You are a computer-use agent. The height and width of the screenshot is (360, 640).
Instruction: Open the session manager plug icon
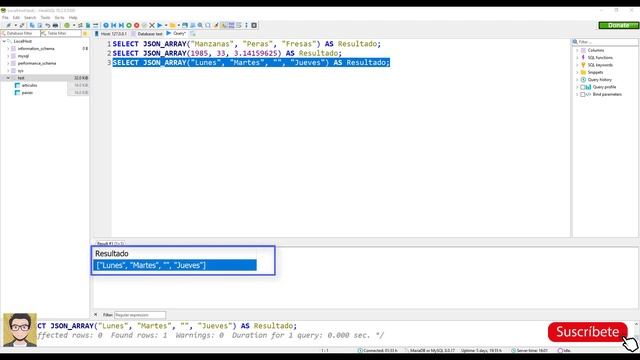coord(8,25)
